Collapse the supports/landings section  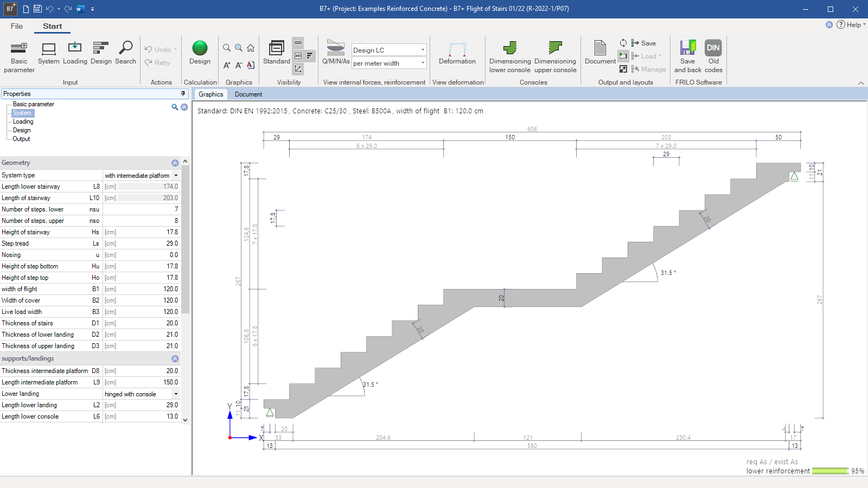click(175, 358)
